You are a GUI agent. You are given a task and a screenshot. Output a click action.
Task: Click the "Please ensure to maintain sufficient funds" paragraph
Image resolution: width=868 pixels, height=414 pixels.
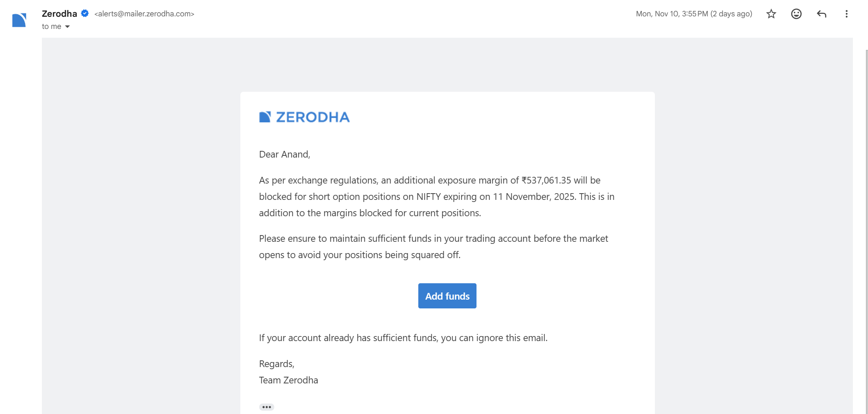433,246
